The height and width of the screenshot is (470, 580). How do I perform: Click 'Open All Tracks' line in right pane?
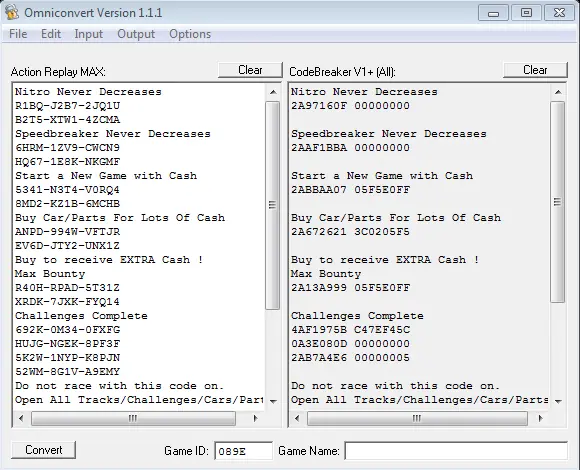click(419, 400)
